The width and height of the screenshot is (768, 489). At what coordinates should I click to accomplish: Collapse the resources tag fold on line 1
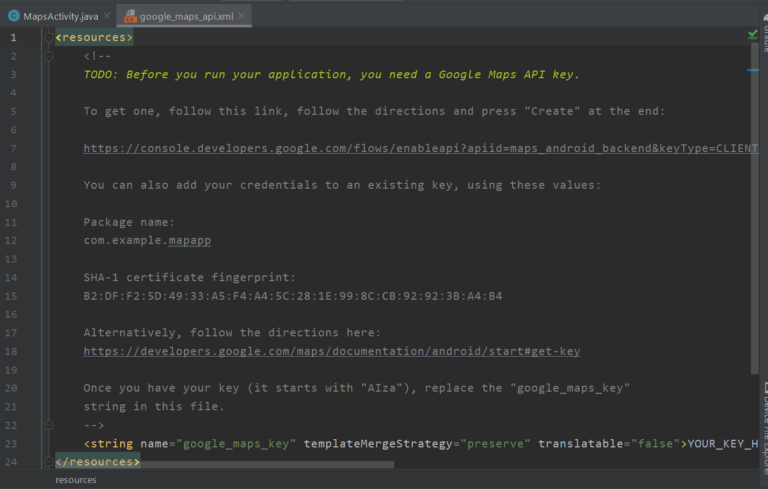[48, 37]
